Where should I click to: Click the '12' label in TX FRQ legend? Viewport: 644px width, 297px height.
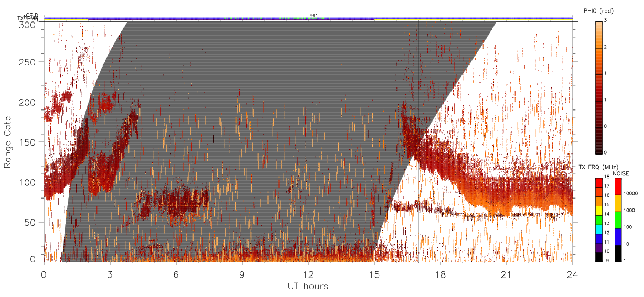(x=607, y=233)
